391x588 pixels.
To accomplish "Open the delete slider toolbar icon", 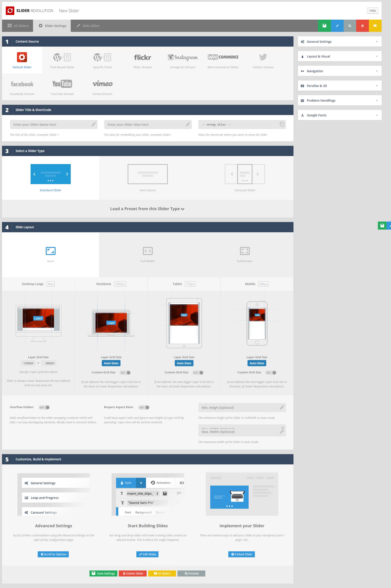I will coord(362,25).
